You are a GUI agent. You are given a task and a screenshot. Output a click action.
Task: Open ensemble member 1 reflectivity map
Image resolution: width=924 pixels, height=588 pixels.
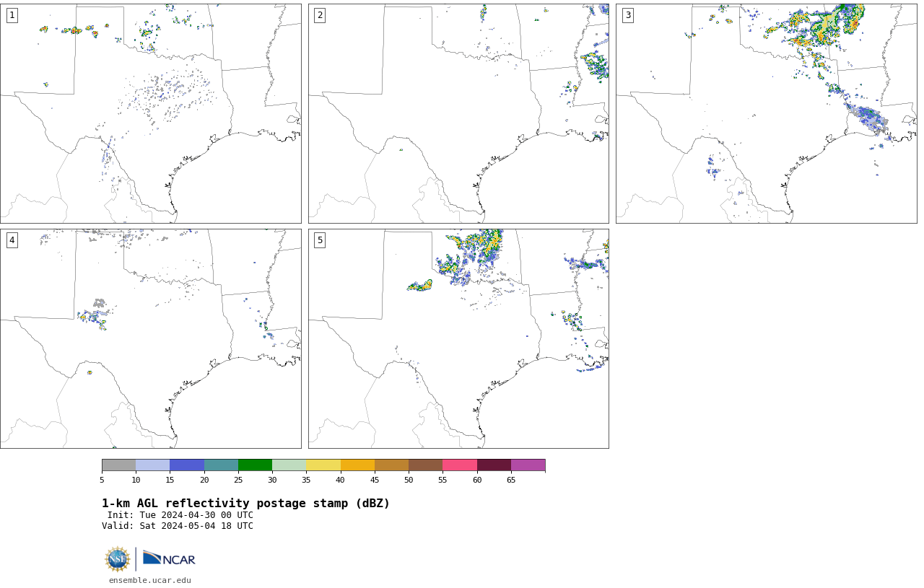pyautogui.click(x=150, y=113)
